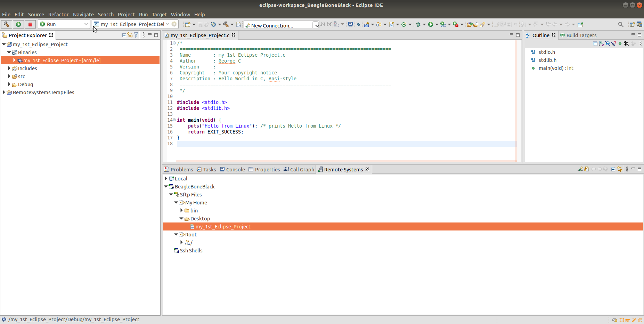This screenshot has height=324, width=644.
Task: Expand the Includes folder node
Action: 9,68
